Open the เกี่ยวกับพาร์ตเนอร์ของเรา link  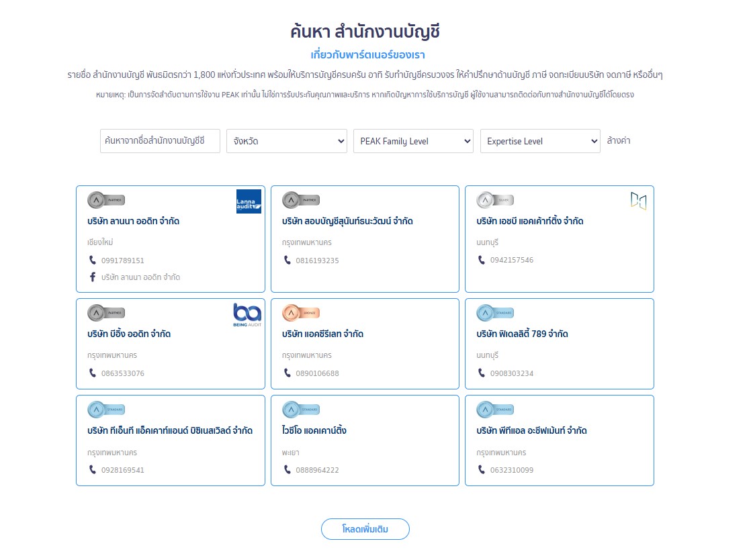click(368, 54)
